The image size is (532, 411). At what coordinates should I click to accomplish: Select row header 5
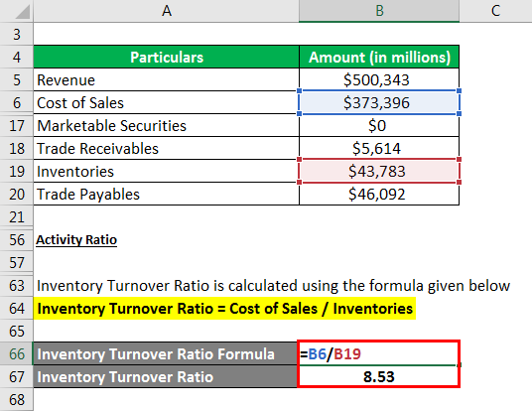click(17, 80)
